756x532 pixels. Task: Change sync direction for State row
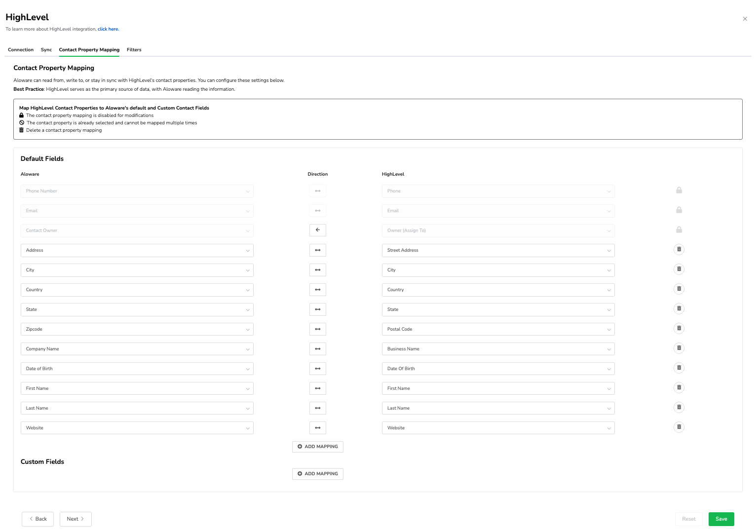click(318, 309)
